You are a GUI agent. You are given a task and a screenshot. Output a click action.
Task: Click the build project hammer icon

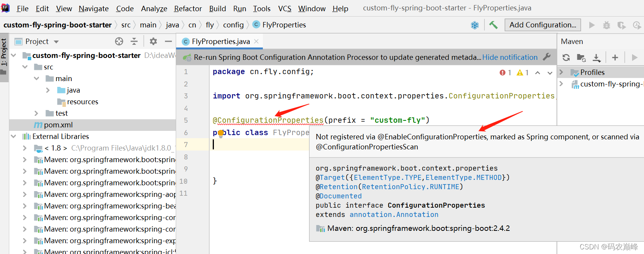(493, 25)
